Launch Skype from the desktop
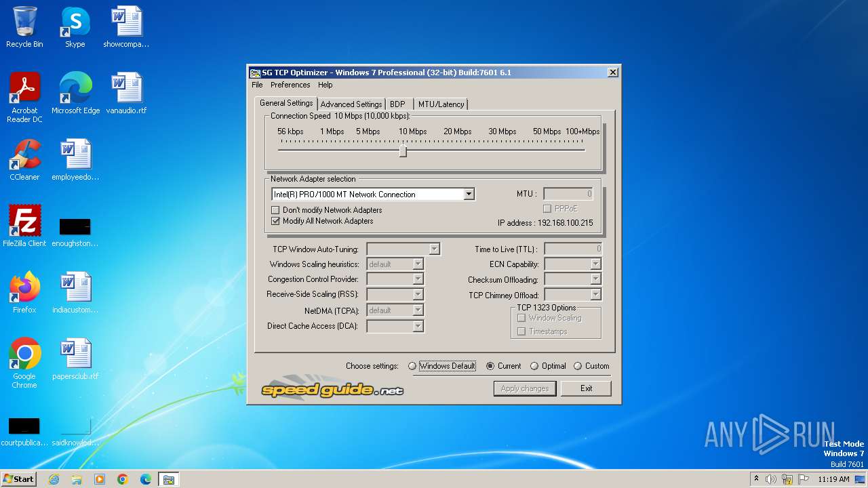Screen dimensions: 868x488 (75, 27)
